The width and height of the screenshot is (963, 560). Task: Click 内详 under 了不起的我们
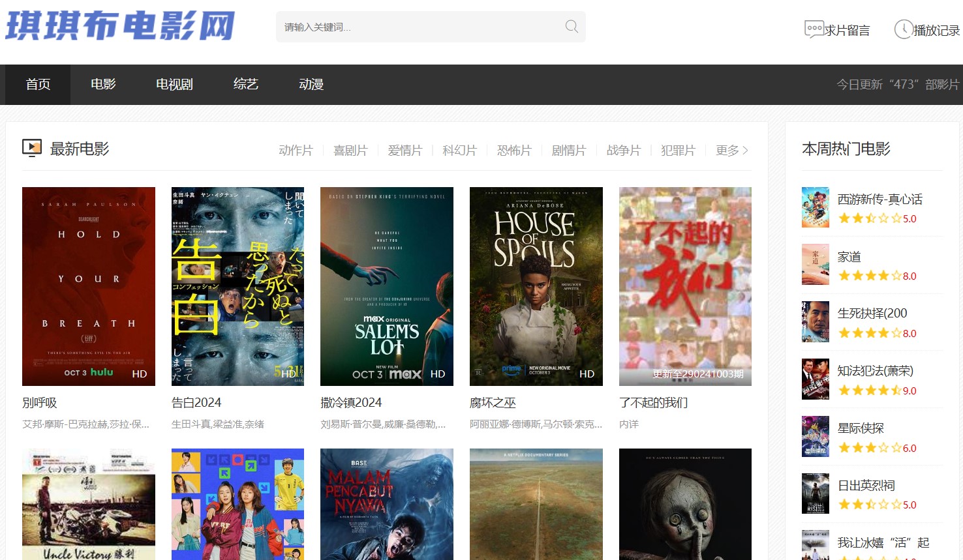629,424
